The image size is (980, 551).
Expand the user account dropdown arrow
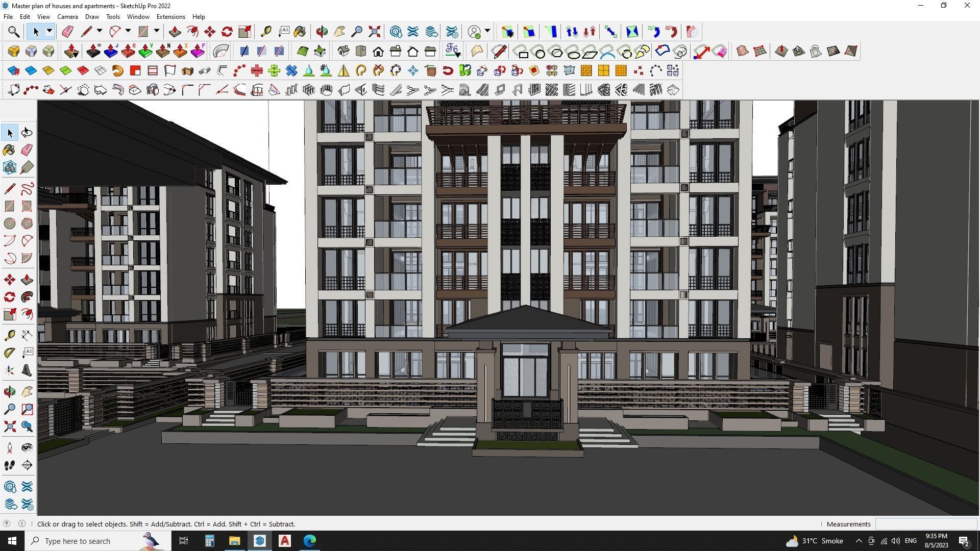point(487,32)
